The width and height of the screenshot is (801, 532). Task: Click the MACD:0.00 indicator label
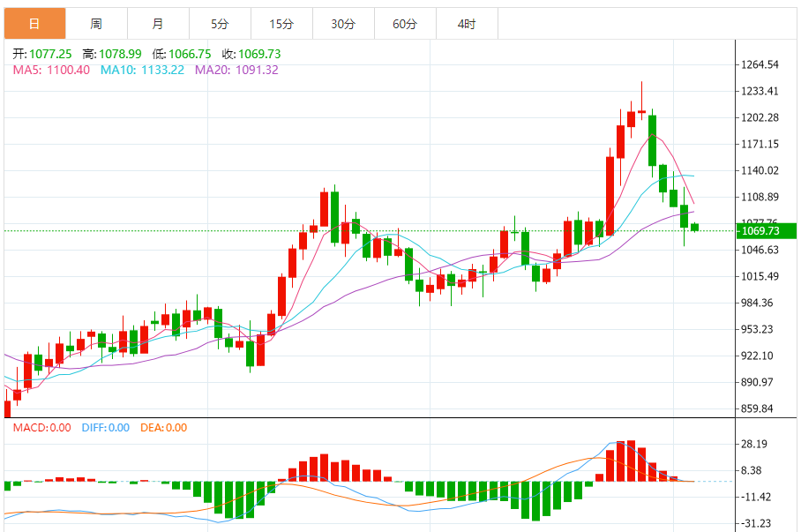click(41, 428)
